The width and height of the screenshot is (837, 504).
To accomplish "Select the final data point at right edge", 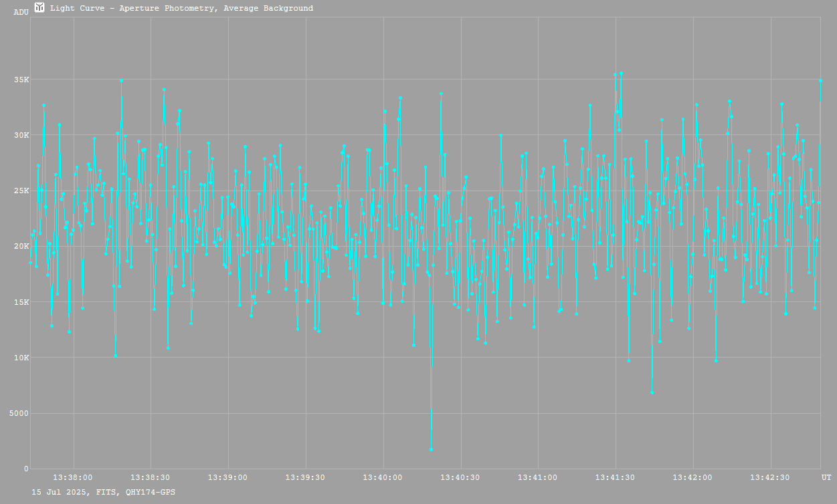I will coord(820,80).
